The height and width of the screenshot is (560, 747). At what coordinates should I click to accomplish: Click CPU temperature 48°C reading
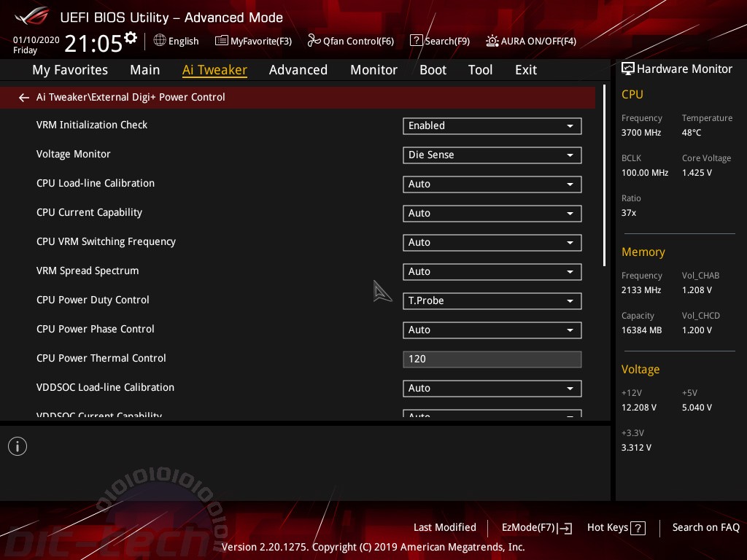pyautogui.click(x=692, y=133)
